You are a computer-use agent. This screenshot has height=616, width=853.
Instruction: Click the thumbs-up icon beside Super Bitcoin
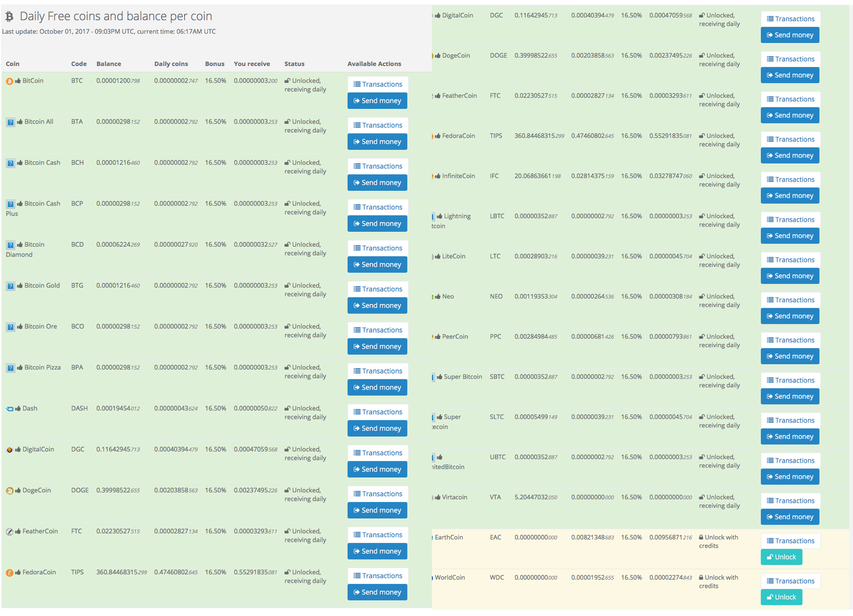(x=439, y=377)
